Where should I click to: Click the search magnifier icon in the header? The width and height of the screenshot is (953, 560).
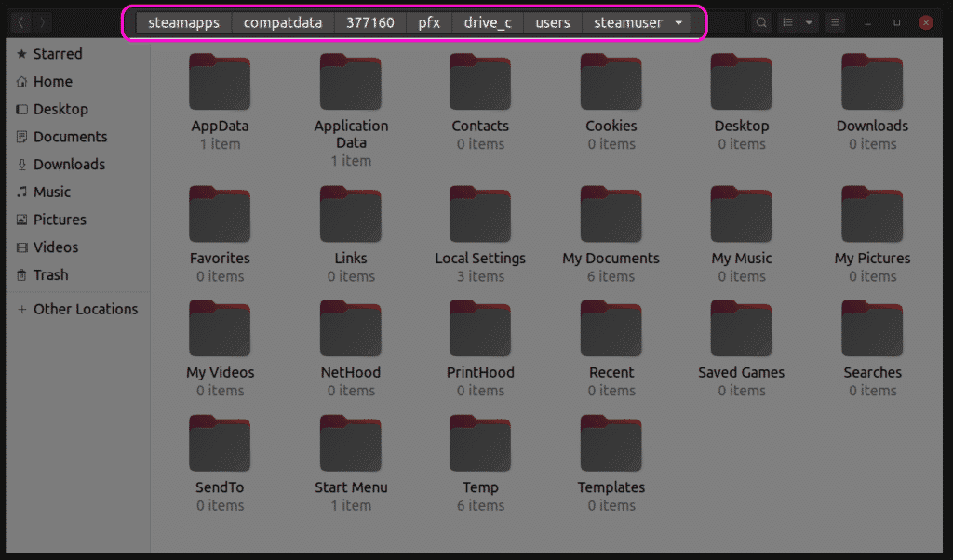[x=761, y=23]
